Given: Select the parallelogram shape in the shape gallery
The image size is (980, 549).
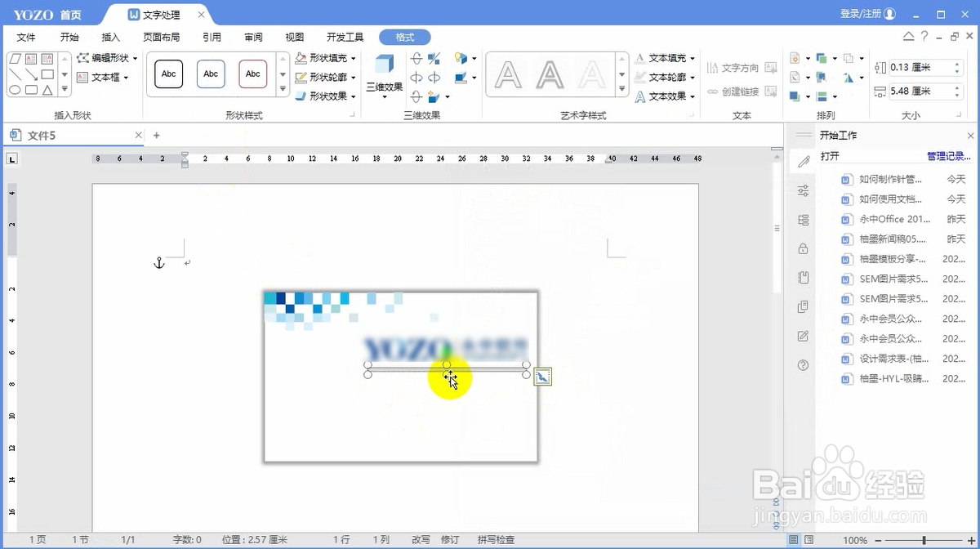Looking at the screenshot, I should click(x=15, y=59).
